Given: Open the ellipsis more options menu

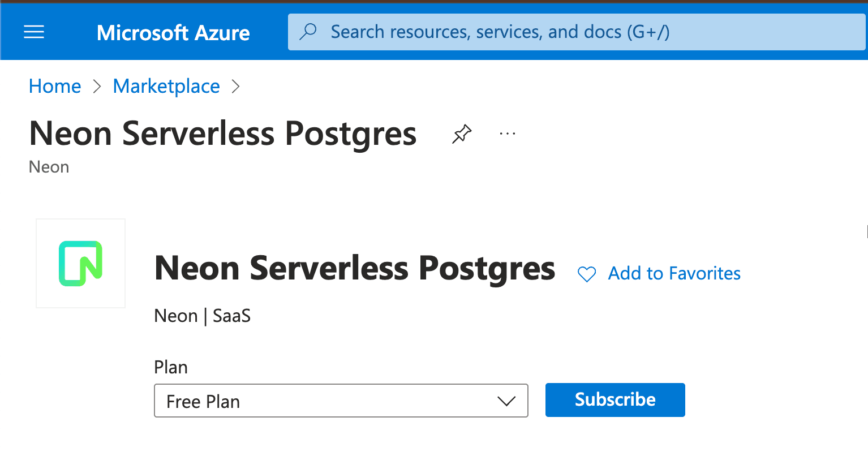Looking at the screenshot, I should 506,134.
